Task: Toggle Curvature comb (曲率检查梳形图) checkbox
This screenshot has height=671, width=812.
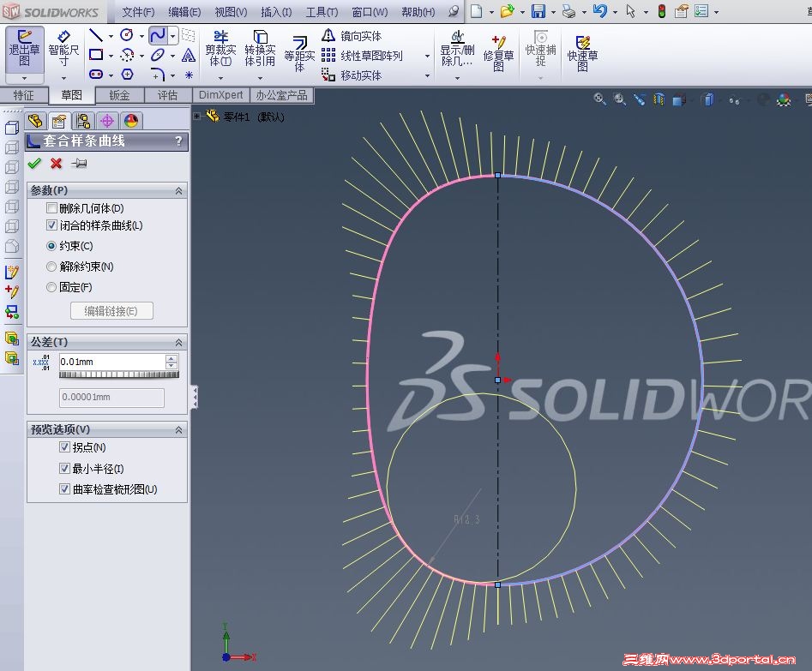Action: click(64, 488)
